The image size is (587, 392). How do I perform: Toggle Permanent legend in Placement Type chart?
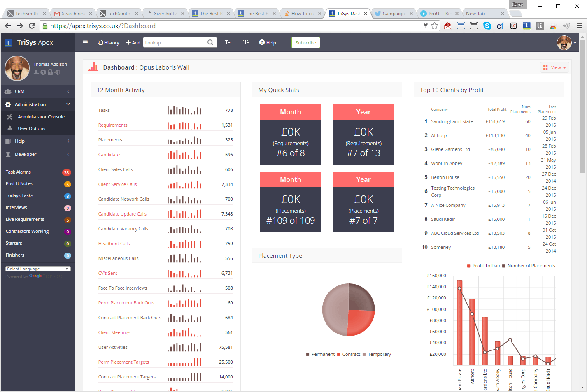(320, 354)
